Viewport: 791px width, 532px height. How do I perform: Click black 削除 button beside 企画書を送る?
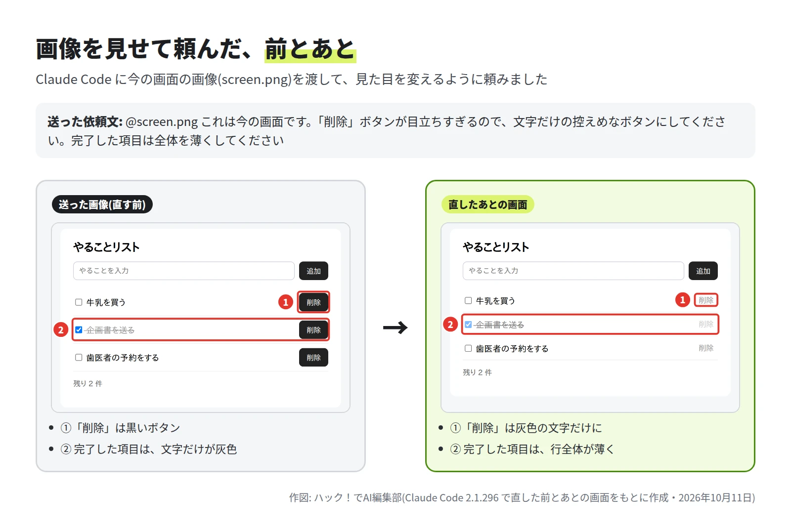pyautogui.click(x=313, y=330)
